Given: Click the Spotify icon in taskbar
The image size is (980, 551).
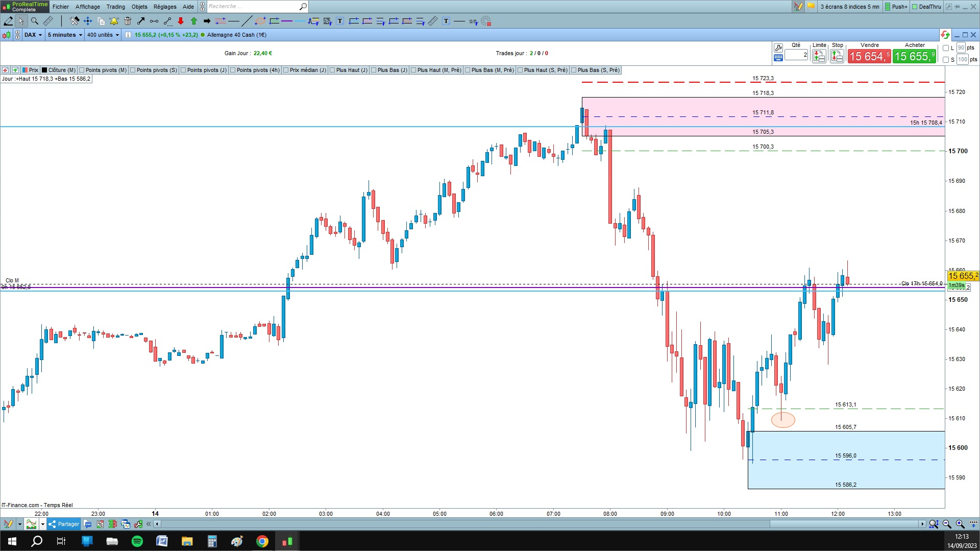Looking at the screenshot, I should coord(137,541).
